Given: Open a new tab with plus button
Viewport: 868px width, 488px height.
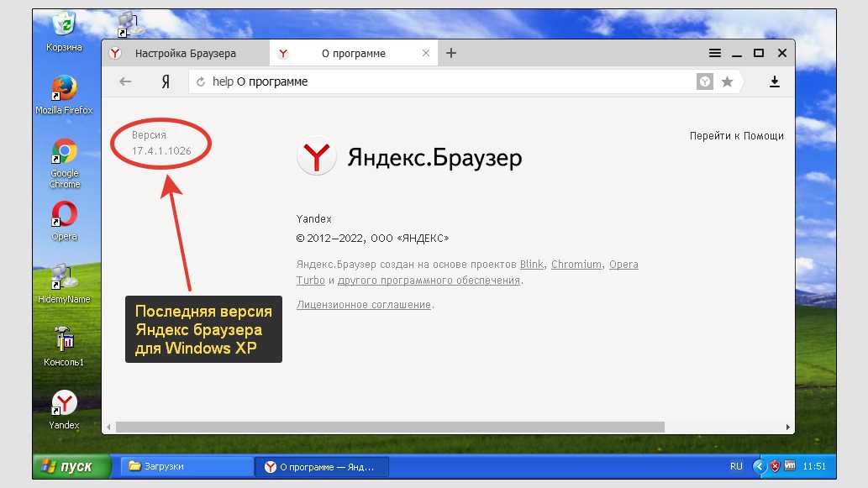Looking at the screenshot, I should coord(451,53).
